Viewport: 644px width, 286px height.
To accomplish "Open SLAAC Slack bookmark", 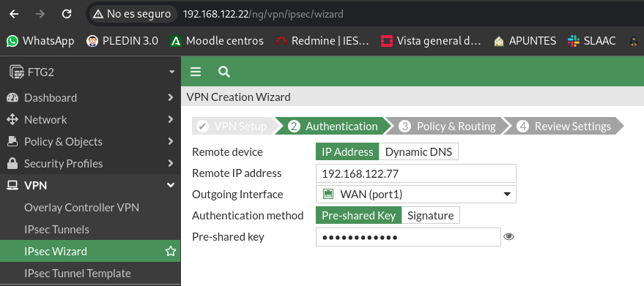I will pyautogui.click(x=592, y=41).
